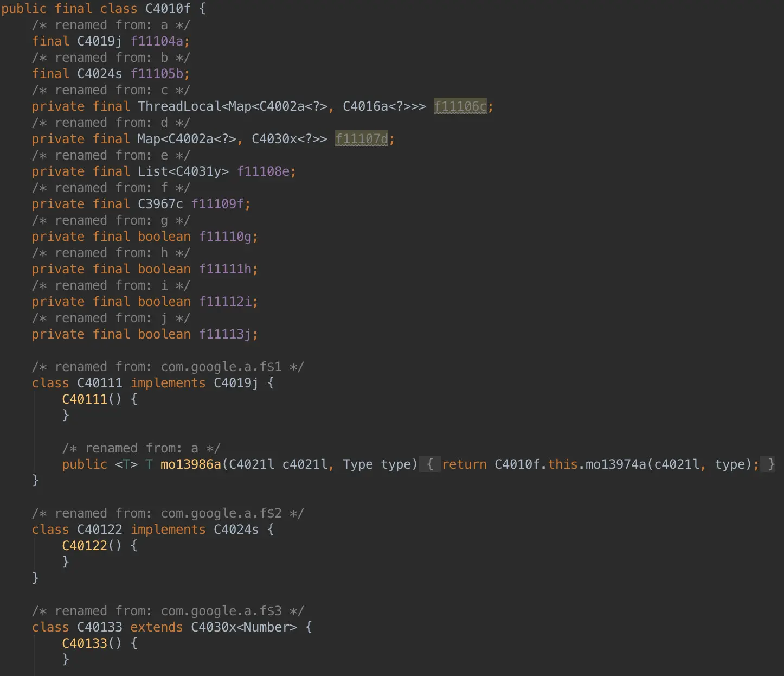Click boolean field f11113j
784x676 pixels.
pos(225,334)
